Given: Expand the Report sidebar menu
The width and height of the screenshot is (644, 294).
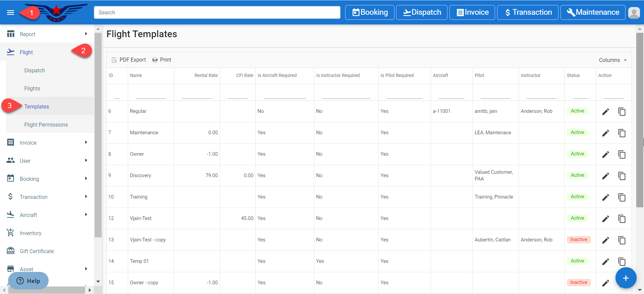Looking at the screenshot, I should [47, 34].
